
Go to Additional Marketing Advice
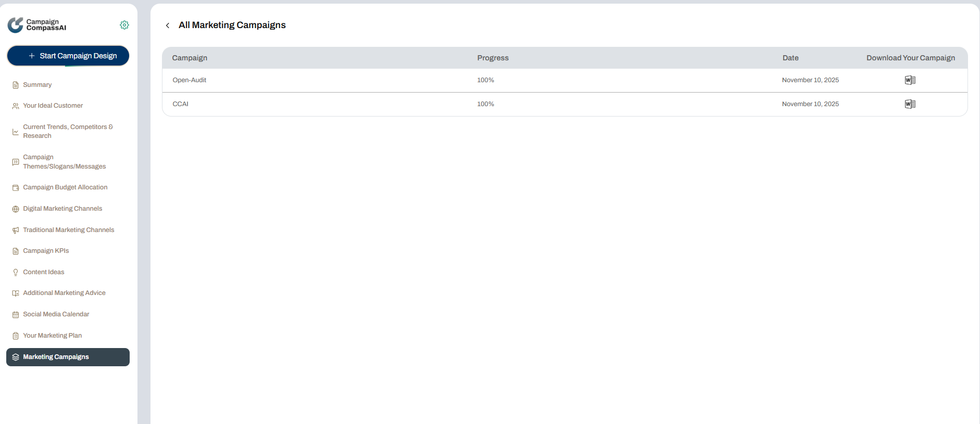click(64, 293)
